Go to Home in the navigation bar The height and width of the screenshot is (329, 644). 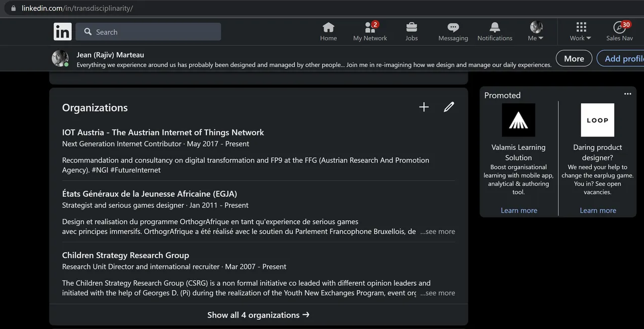tap(329, 32)
